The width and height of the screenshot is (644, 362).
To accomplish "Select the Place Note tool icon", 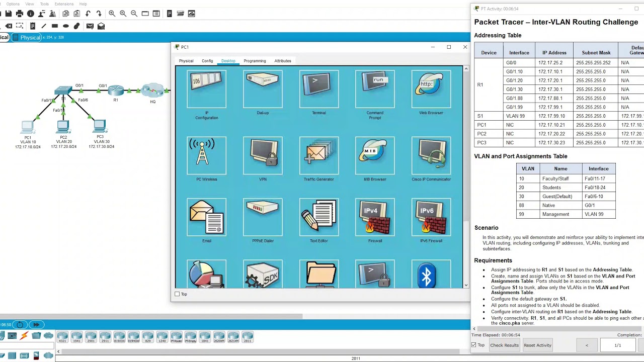I will point(33,26).
